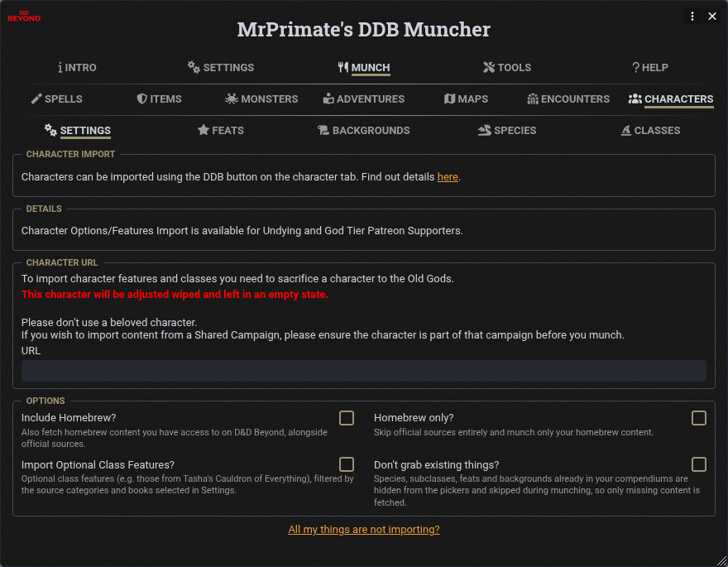The width and height of the screenshot is (728, 567).
Task: Select the Characters Settings sub-tab
Action: click(78, 131)
